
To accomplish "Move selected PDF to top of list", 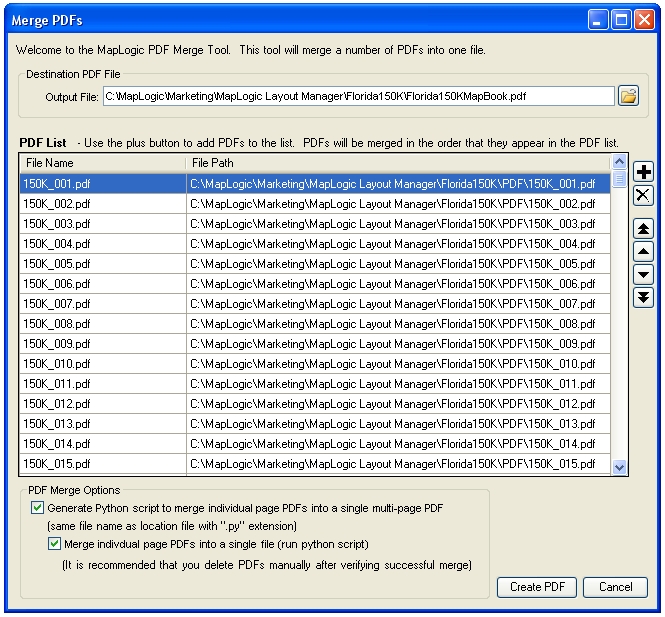I will pos(643,229).
